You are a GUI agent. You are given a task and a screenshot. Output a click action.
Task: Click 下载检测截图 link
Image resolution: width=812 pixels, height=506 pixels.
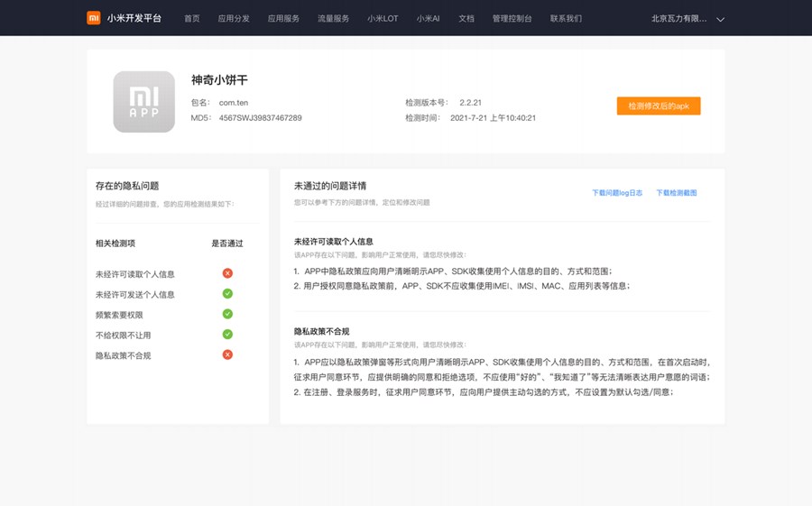pos(676,193)
